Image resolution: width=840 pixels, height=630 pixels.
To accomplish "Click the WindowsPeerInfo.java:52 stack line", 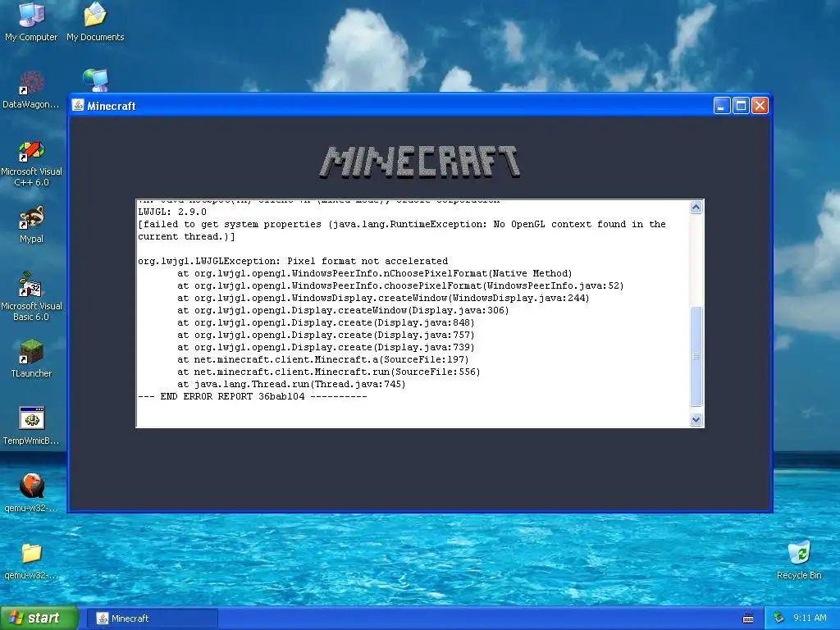I will (x=400, y=285).
